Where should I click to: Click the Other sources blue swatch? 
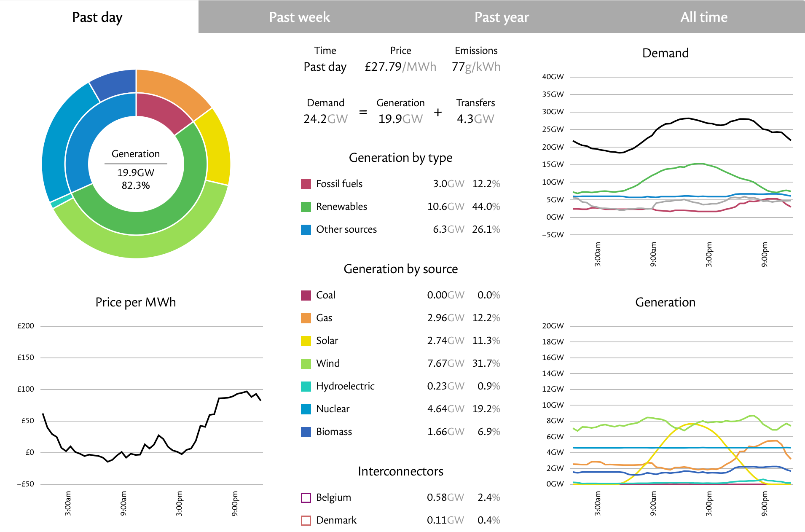[x=306, y=229]
